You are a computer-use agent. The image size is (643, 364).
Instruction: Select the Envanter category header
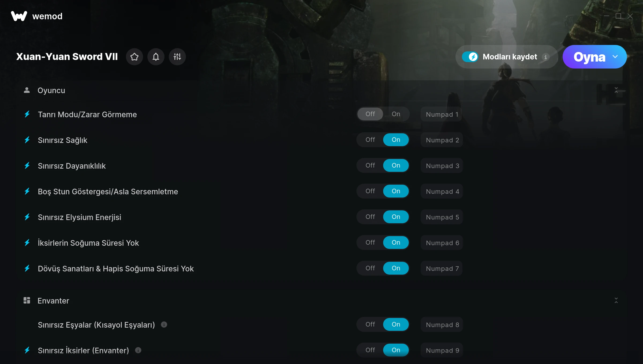pyautogui.click(x=53, y=301)
